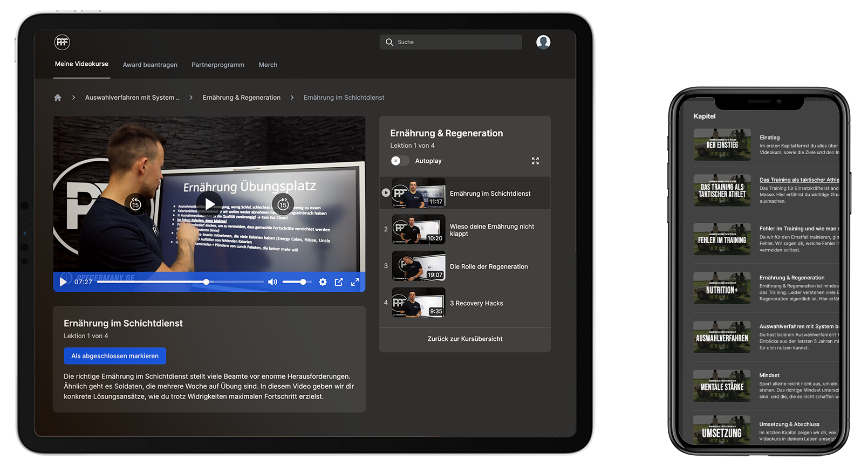Skip forward 15 seconds in the video

[283, 204]
